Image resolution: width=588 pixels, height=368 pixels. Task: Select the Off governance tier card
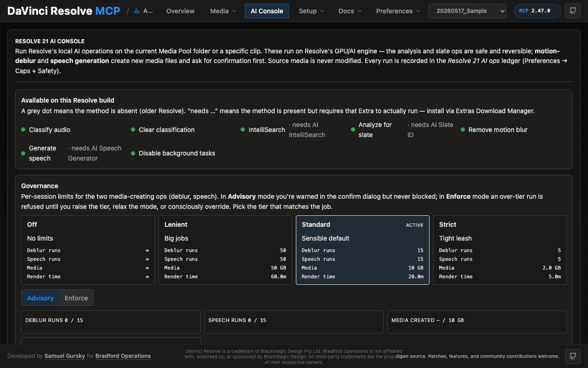[88, 250]
